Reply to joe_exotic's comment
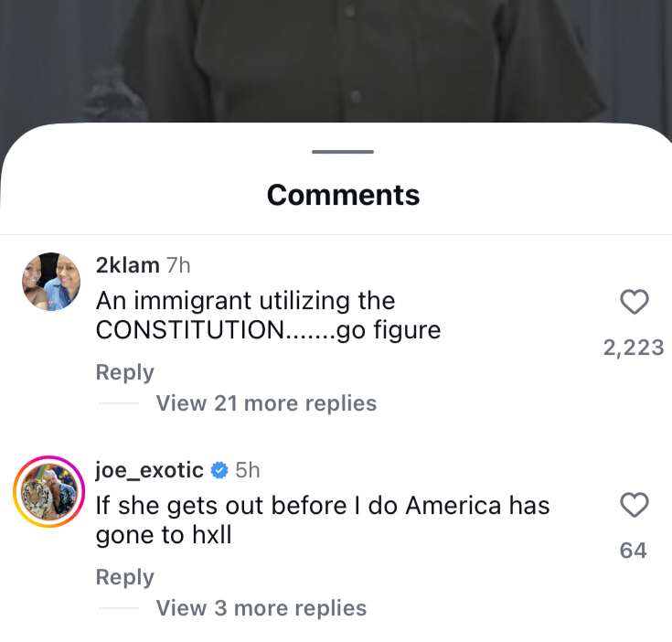Viewport: 672px width, 642px height. [124, 577]
